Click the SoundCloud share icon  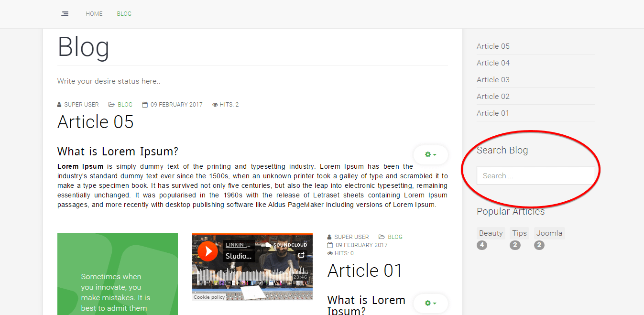(x=301, y=255)
